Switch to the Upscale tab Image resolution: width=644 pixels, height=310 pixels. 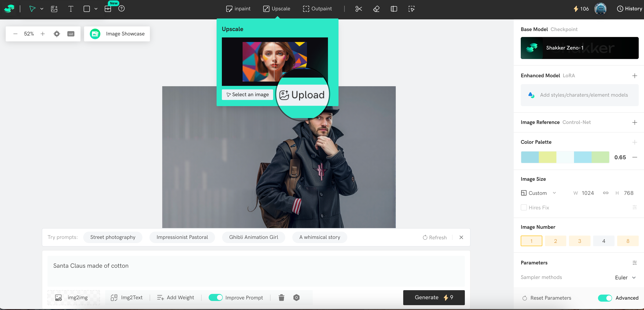click(276, 9)
